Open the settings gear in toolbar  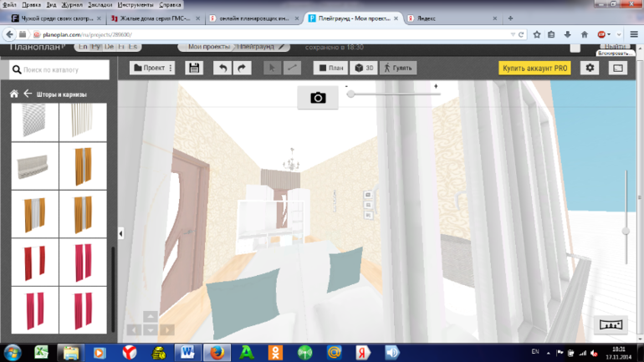click(590, 68)
